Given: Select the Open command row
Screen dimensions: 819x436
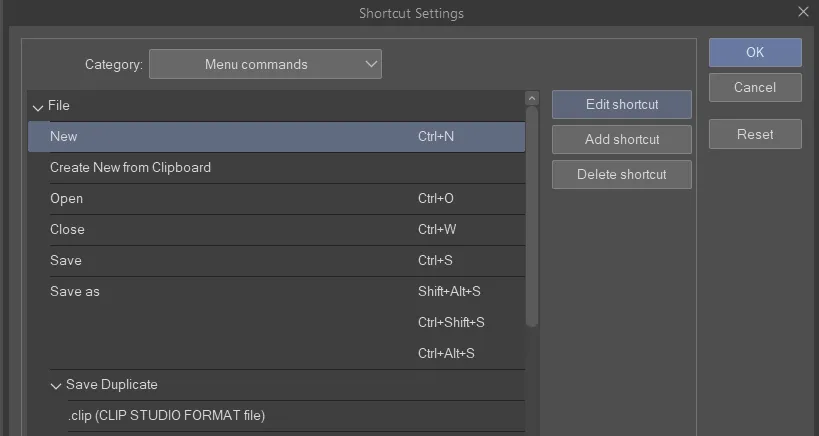Looking at the screenshot, I should click(x=275, y=198).
